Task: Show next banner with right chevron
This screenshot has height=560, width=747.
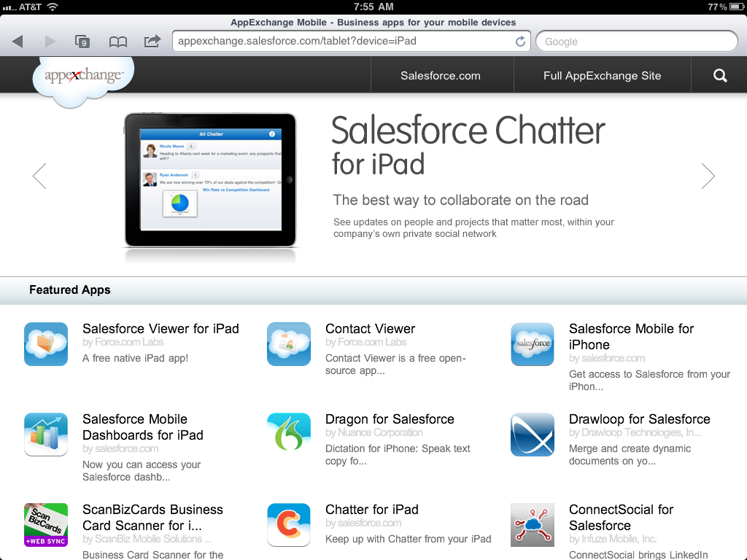Action: point(708,176)
